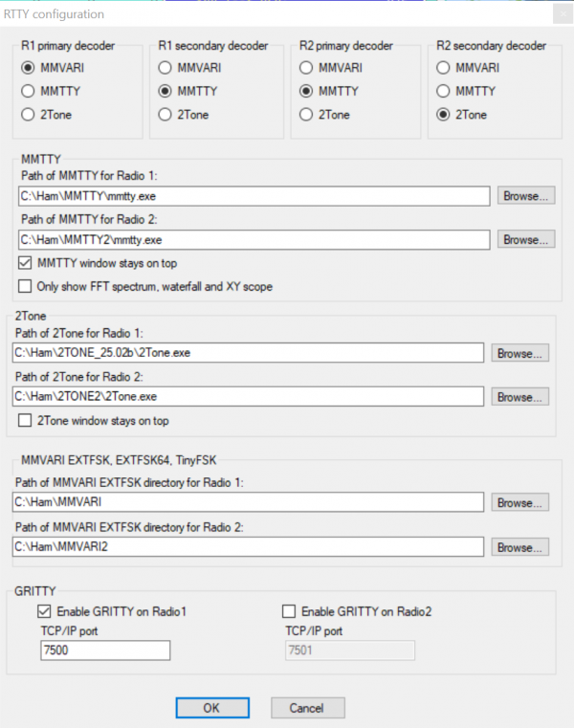Click the 2Tone path field for Radio 2
The height and width of the screenshot is (728, 574).
point(248,396)
